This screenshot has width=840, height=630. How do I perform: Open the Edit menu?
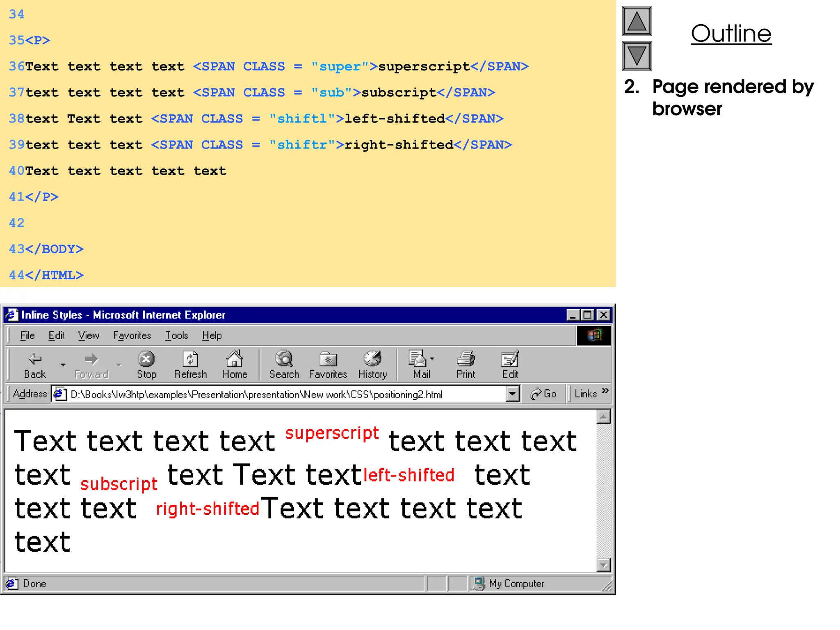click(x=56, y=336)
